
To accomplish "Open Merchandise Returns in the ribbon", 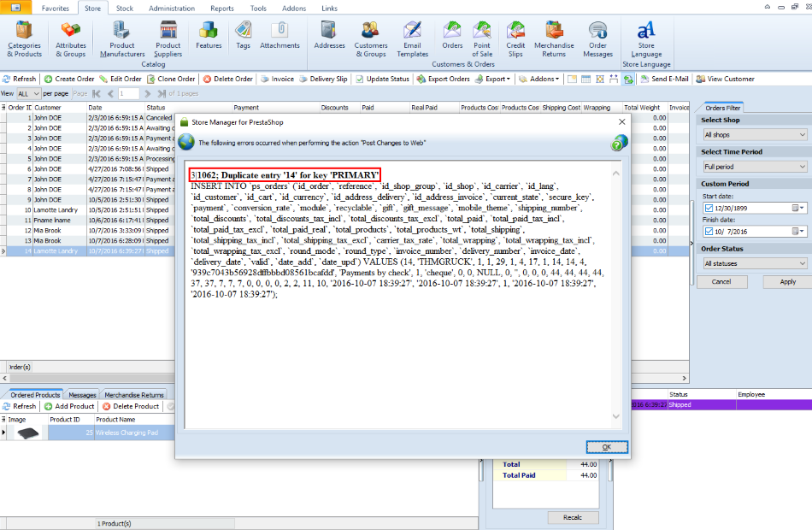I will [554, 38].
